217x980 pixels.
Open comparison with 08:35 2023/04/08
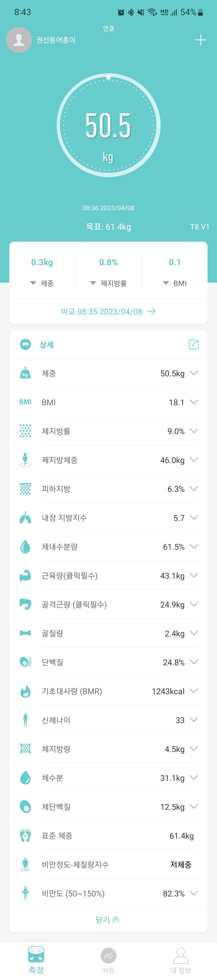click(108, 312)
